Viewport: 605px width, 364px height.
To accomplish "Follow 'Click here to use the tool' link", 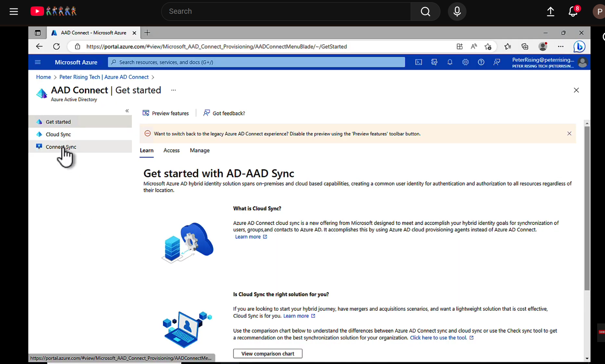I will point(442,338).
